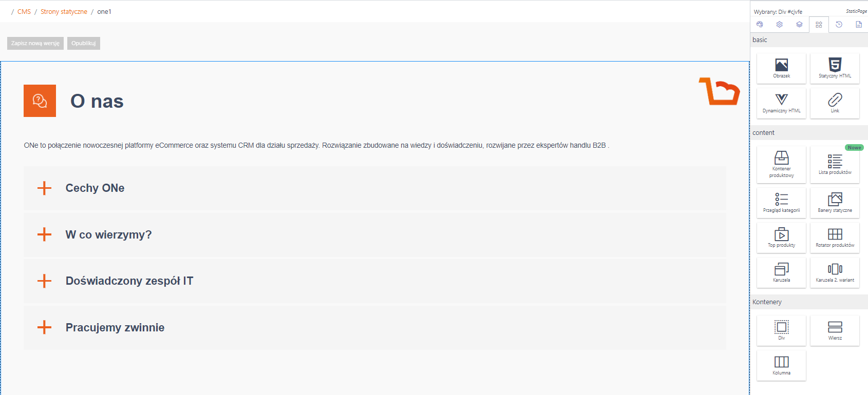Click the Nowe badge
Screen dimensions: 868x395
click(x=854, y=148)
